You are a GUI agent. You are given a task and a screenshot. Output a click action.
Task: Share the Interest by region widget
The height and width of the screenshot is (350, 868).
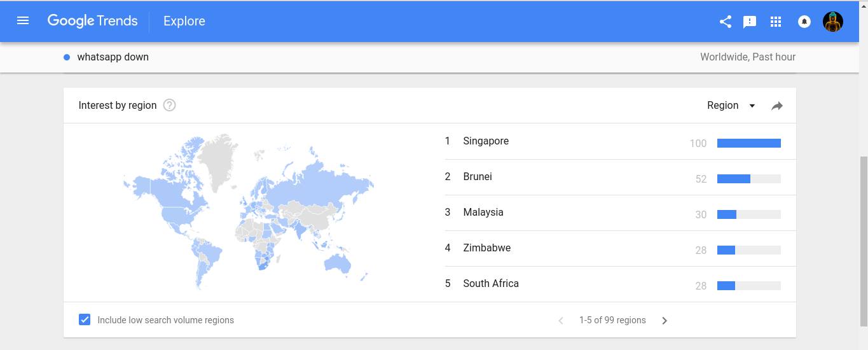(777, 106)
